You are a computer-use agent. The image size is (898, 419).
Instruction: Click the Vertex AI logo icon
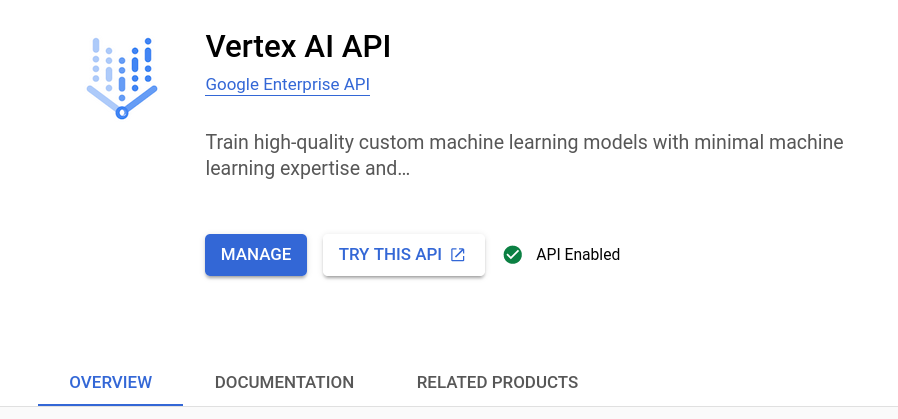tap(122, 78)
